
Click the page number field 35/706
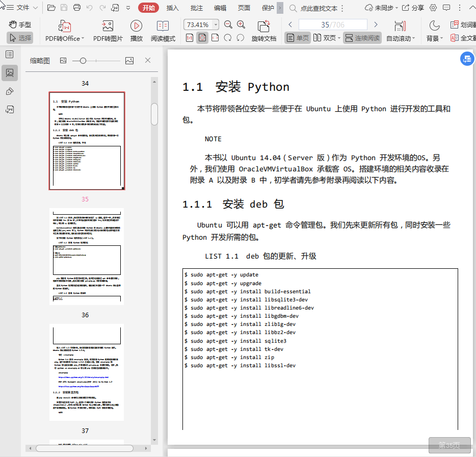pos(333,24)
